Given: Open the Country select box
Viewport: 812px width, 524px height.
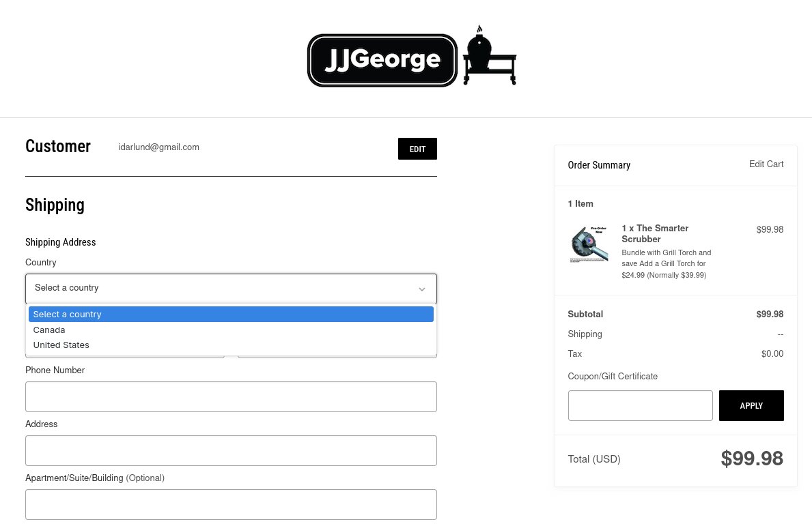Looking at the screenshot, I should [x=231, y=288].
